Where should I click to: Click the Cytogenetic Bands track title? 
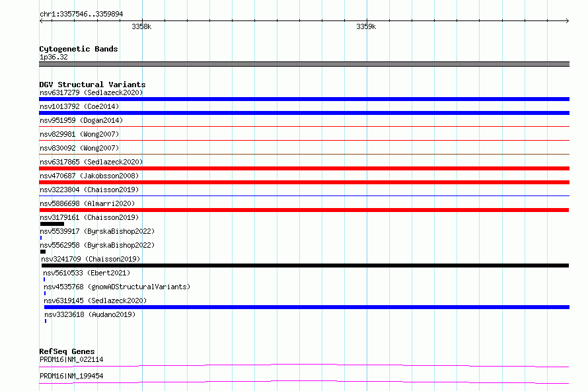[x=79, y=49]
